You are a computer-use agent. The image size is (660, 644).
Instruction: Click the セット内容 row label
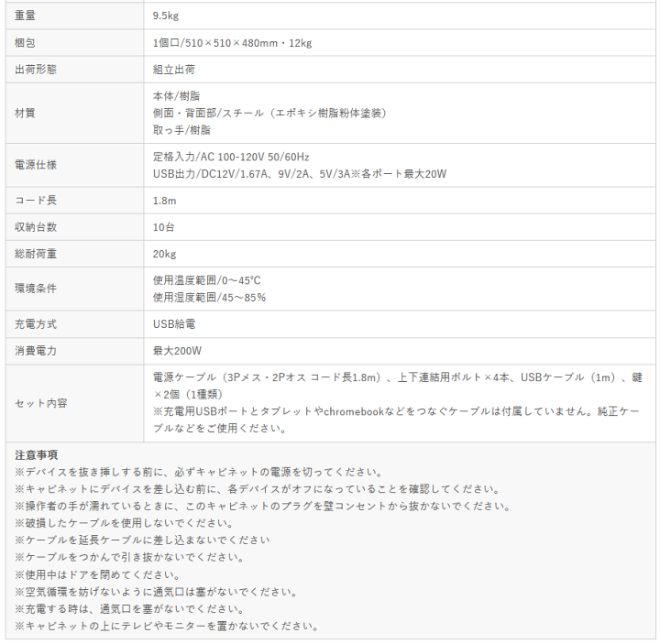pyautogui.click(x=41, y=403)
